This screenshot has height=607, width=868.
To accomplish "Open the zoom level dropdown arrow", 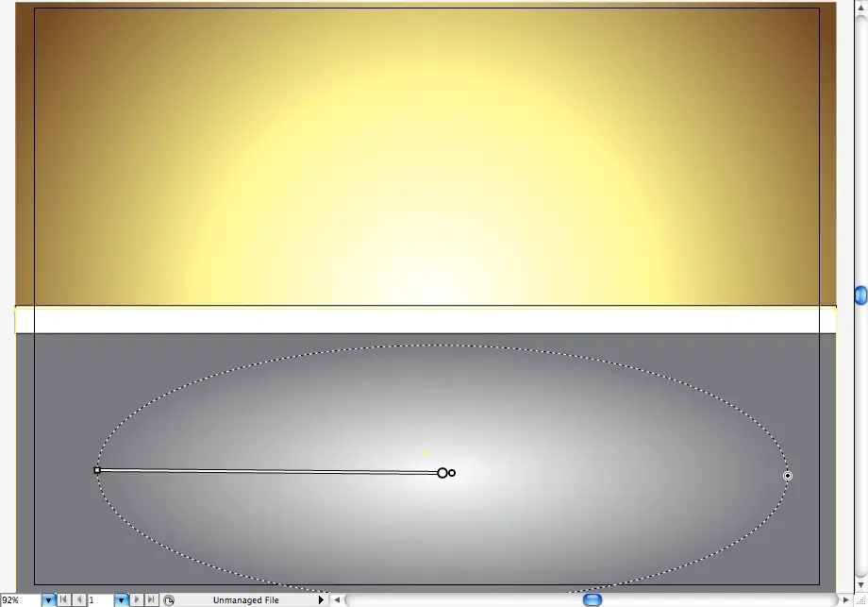I will pyautogui.click(x=48, y=600).
